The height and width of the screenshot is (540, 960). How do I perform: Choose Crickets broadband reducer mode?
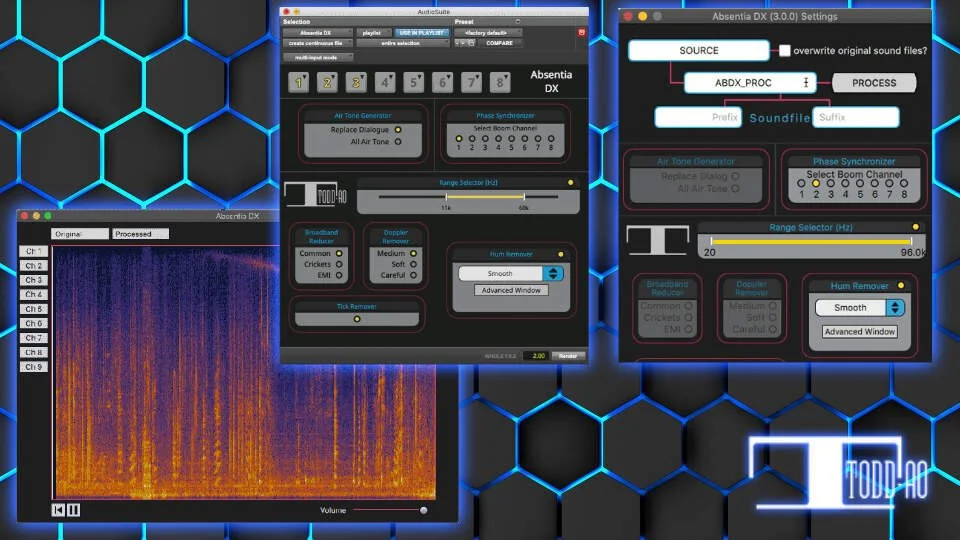point(339,264)
